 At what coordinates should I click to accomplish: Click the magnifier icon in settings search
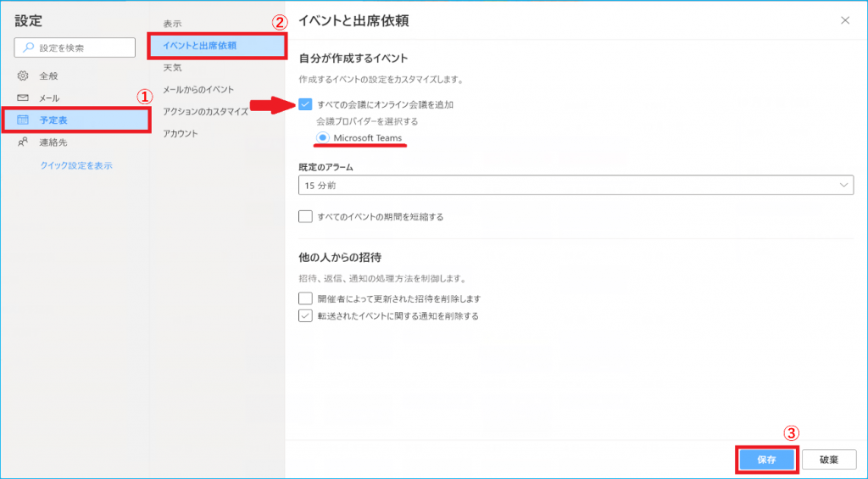pos(29,48)
